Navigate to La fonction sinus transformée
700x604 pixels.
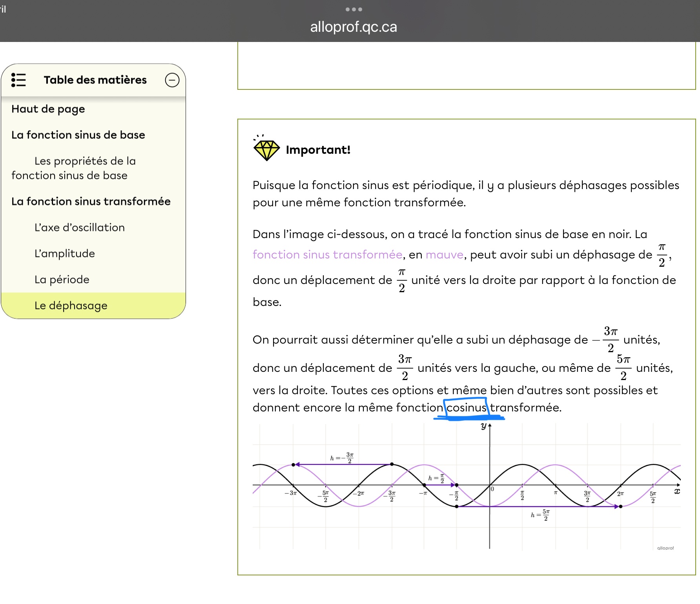pos(91,202)
